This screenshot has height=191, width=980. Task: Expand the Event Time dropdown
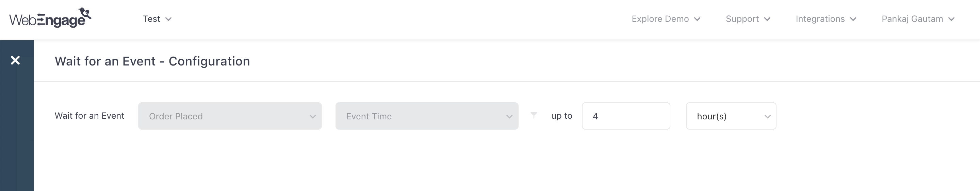pyautogui.click(x=426, y=116)
